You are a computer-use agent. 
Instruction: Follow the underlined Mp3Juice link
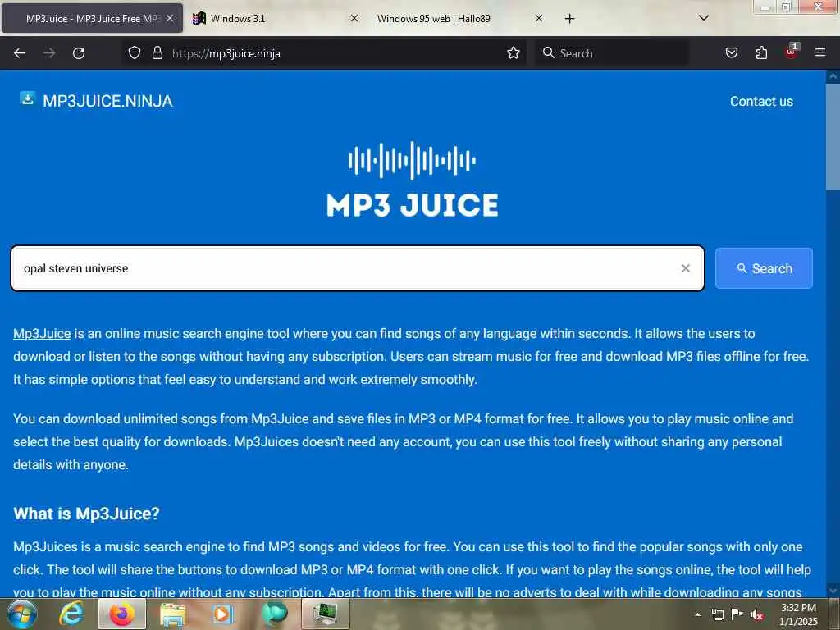[x=42, y=333]
